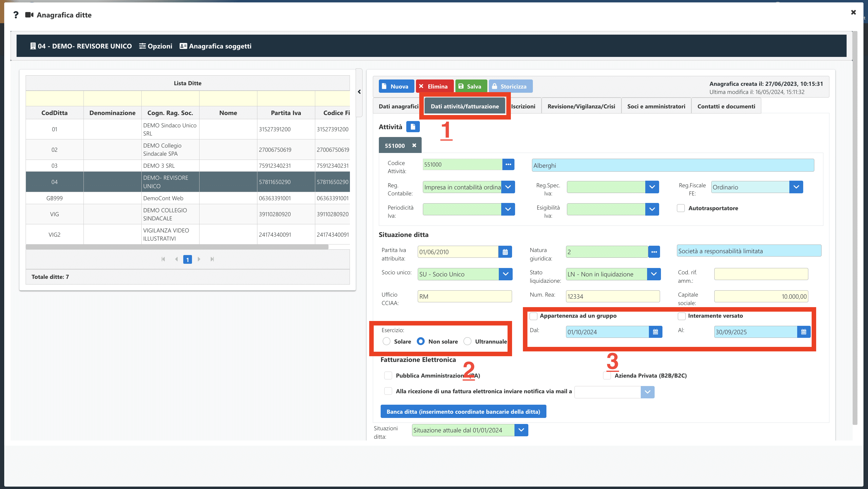Select the Non solare radio button
This screenshot has width=868, height=489.
pyautogui.click(x=420, y=341)
